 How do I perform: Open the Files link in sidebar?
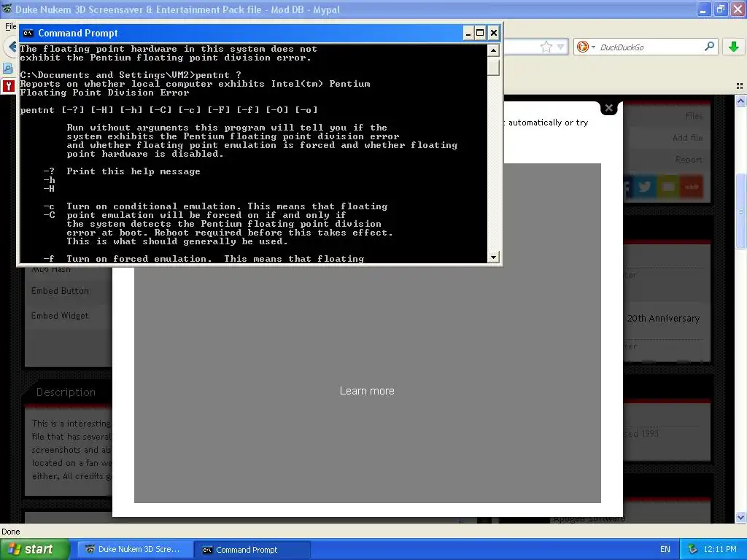click(x=694, y=116)
